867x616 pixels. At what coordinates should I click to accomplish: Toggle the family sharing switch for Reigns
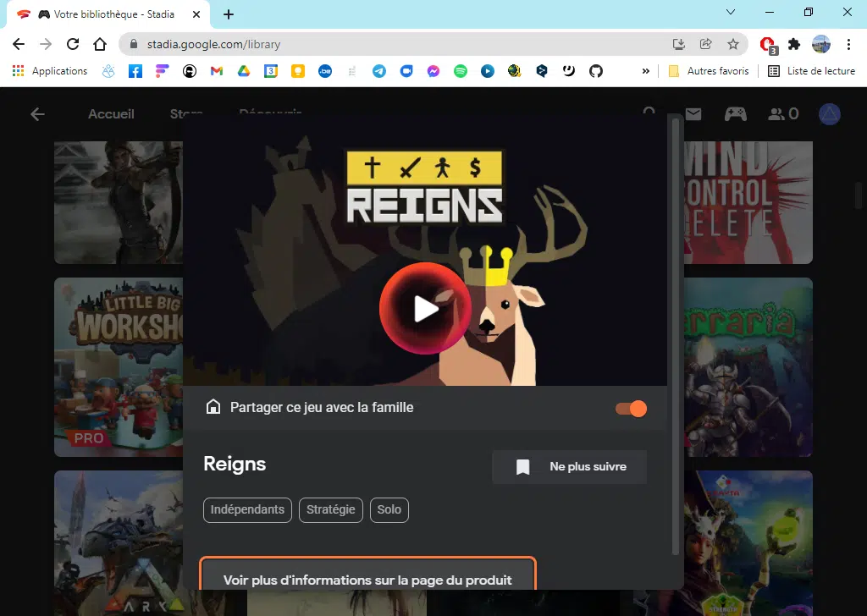click(x=631, y=409)
